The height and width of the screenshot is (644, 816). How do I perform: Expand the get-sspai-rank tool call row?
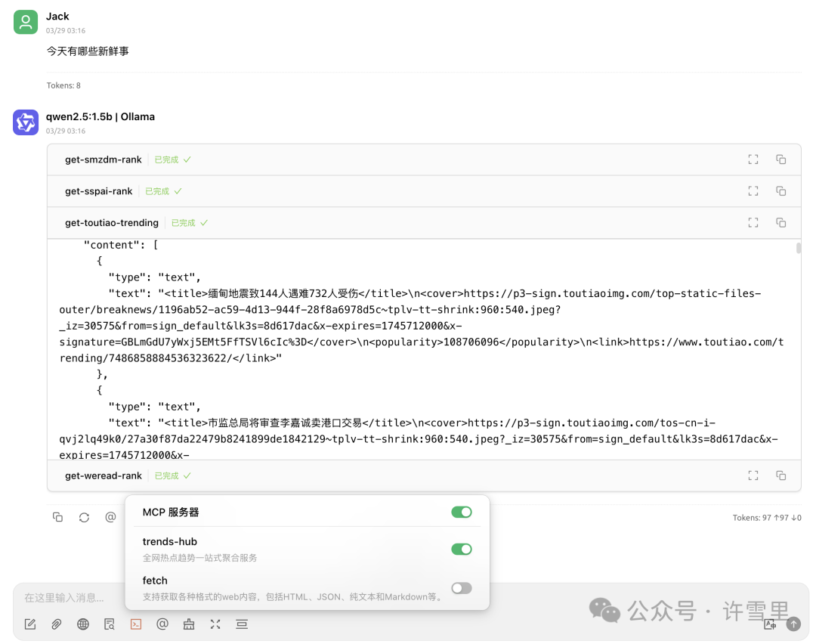(424, 191)
